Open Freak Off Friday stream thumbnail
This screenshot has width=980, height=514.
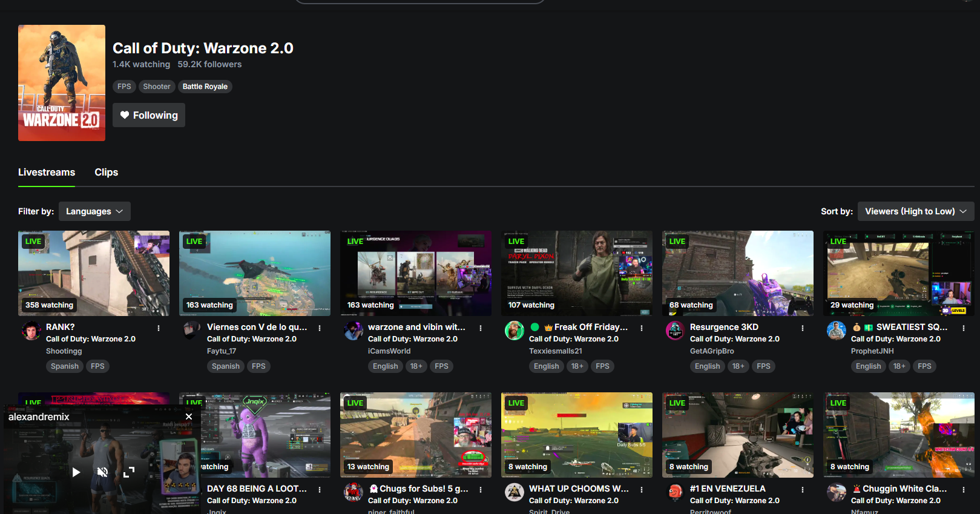[x=577, y=273]
